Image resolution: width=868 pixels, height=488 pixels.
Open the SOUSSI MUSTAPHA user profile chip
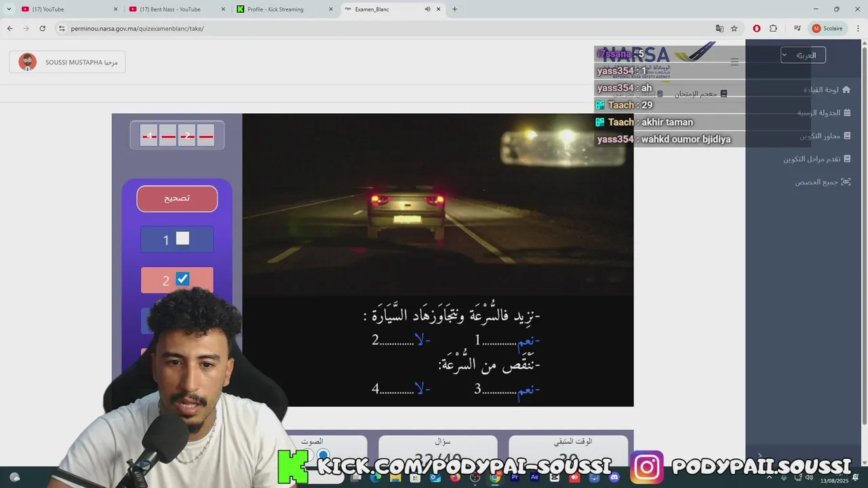pos(67,62)
